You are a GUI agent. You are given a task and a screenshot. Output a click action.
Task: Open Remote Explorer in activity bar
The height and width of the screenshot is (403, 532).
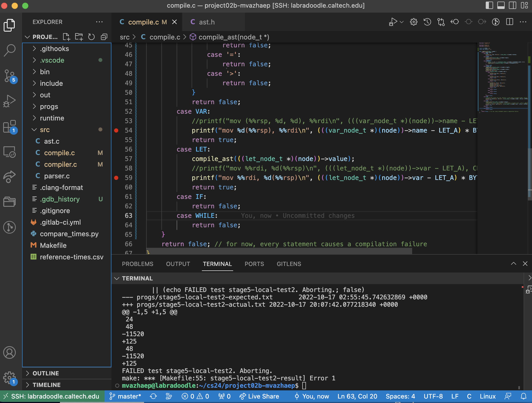[x=10, y=152]
